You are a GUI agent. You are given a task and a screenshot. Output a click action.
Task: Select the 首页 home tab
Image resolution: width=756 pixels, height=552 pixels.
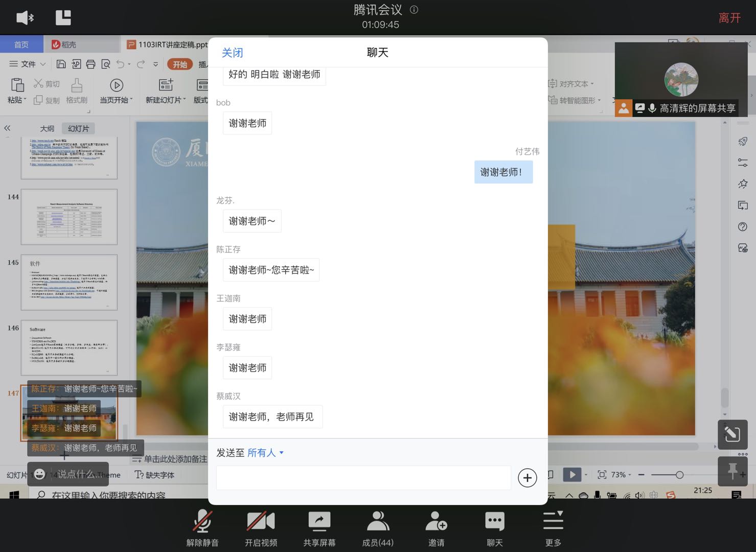pos(21,45)
